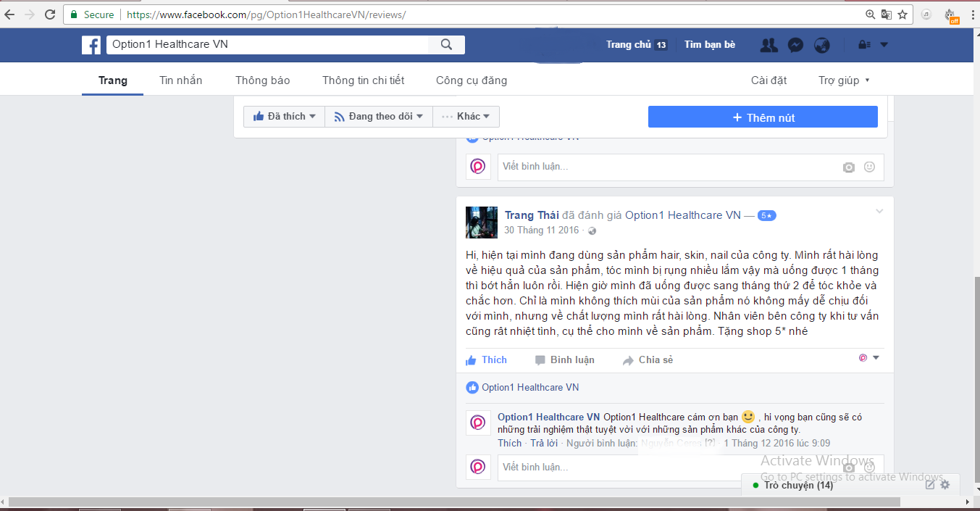
Task: Toggle Thích on Trang Thái's review
Action: 487,360
